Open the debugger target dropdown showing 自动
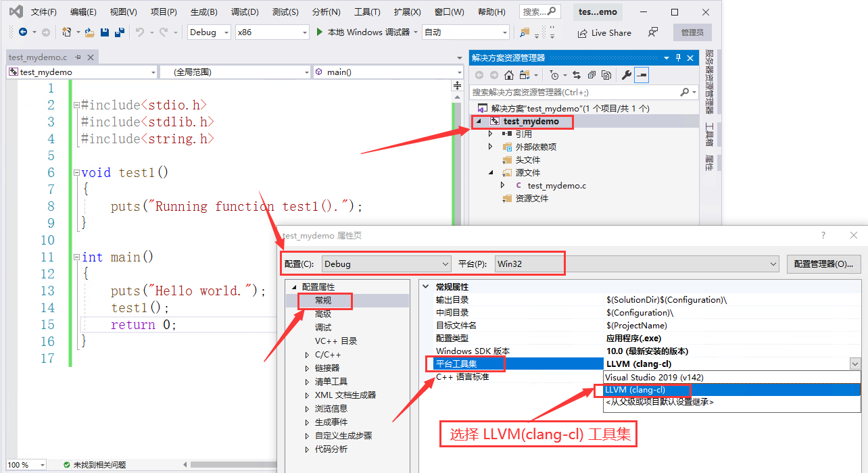This screenshot has height=473, width=868. [x=465, y=32]
